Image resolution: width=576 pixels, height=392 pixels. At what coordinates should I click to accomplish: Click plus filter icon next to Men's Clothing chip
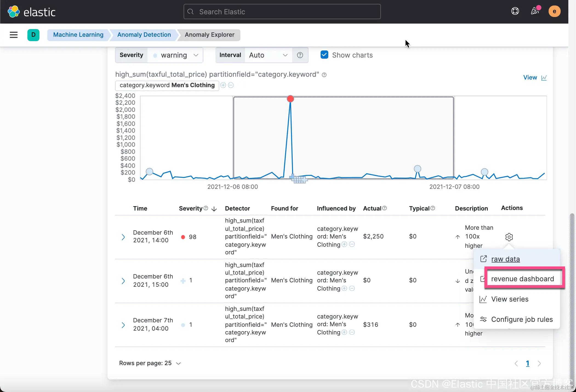tap(223, 85)
